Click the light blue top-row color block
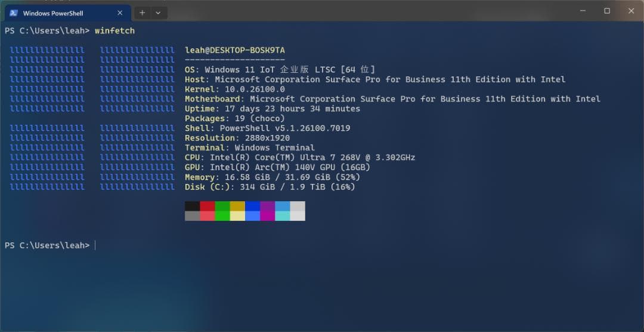The height and width of the screenshot is (332, 644). pos(283,206)
